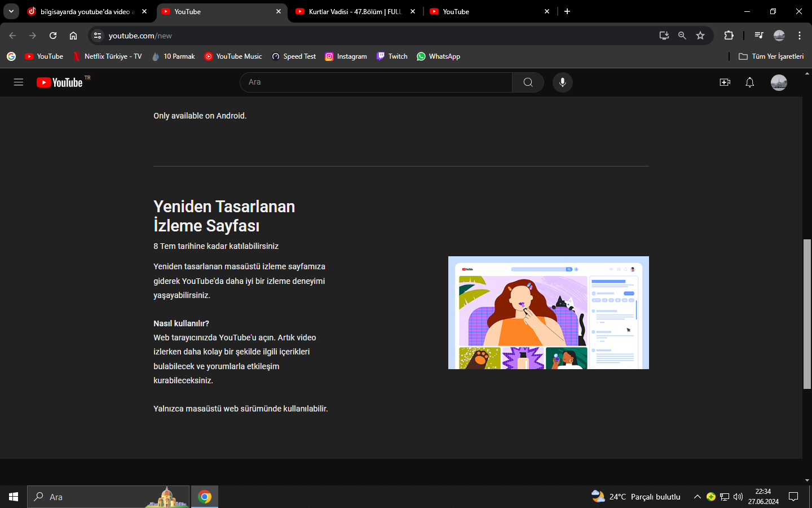This screenshot has width=812, height=508.
Task: Open YouTube Music bookmark
Action: (x=233, y=56)
